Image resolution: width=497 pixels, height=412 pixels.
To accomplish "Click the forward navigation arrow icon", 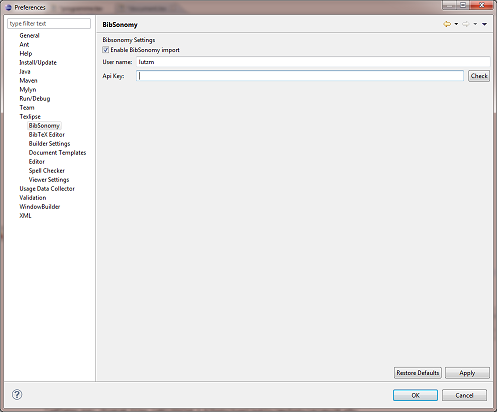I will click(466, 24).
